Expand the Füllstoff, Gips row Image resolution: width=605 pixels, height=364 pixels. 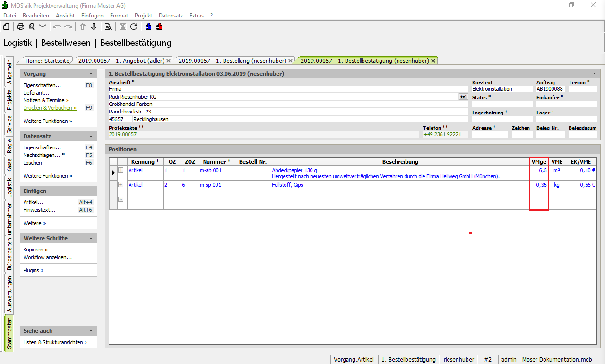(x=121, y=185)
